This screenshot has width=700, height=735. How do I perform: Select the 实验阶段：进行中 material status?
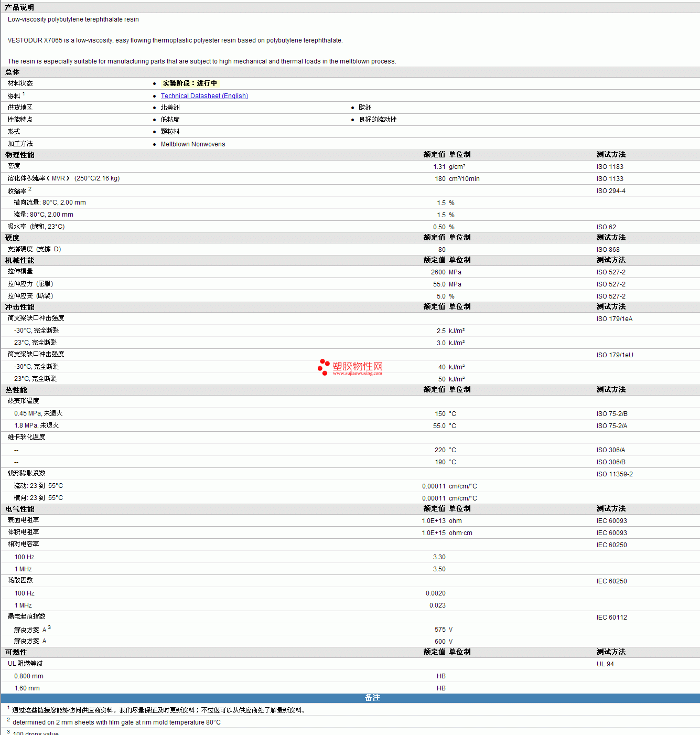[190, 83]
